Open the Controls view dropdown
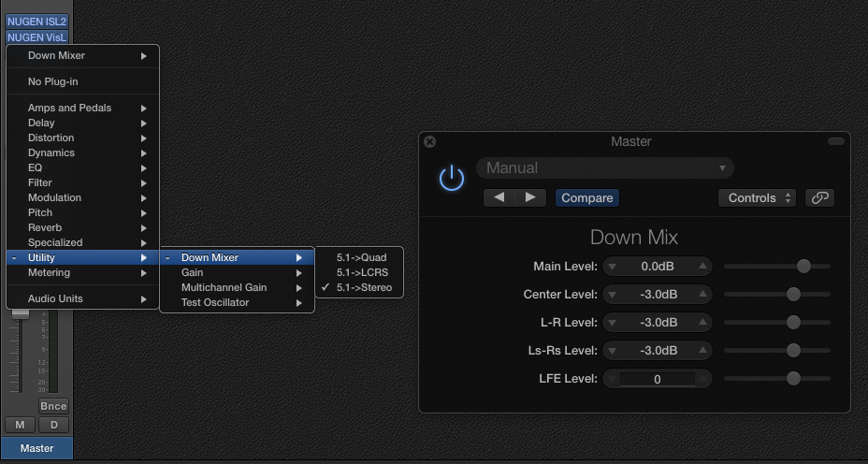The image size is (868, 464). 757,197
